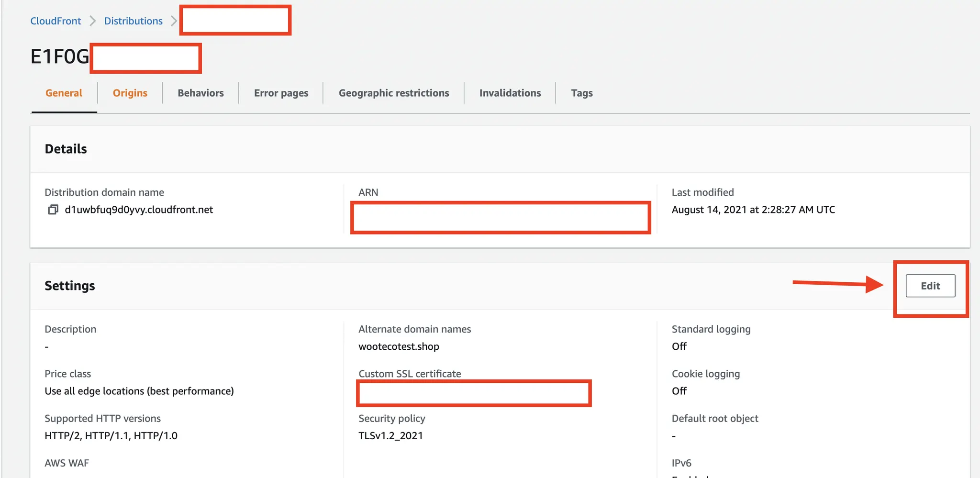Switch to the Origins tab

pyautogui.click(x=130, y=93)
